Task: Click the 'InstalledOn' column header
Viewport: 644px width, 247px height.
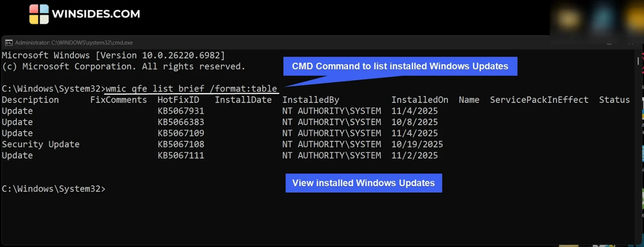Action: coord(420,100)
